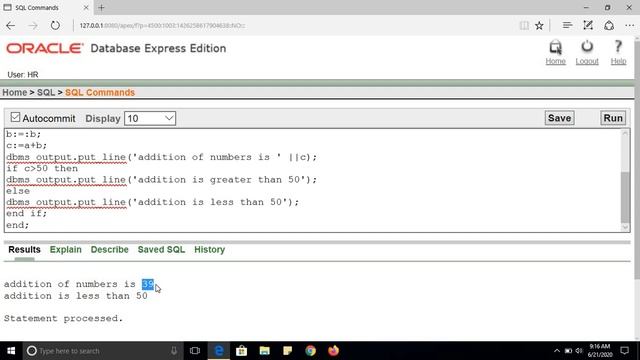This screenshot has width=640, height=360.
Task: Click the browser Back arrow
Action: click(x=11, y=25)
